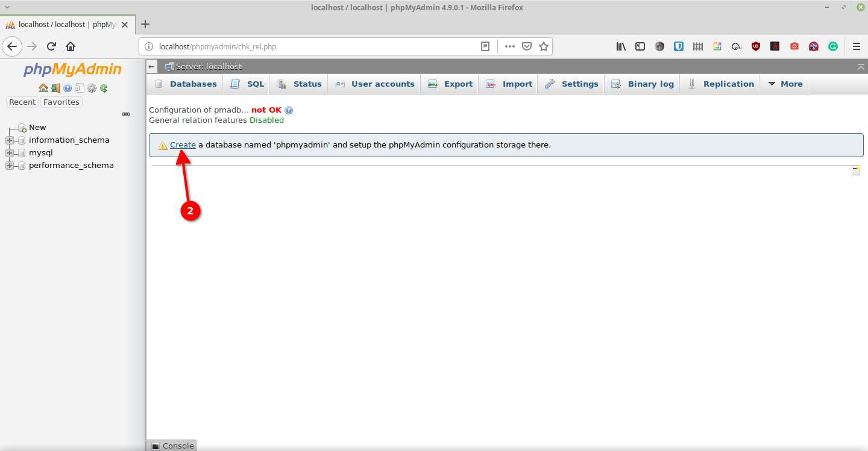
Task: Toggle Firefox reader view icon
Action: click(485, 46)
